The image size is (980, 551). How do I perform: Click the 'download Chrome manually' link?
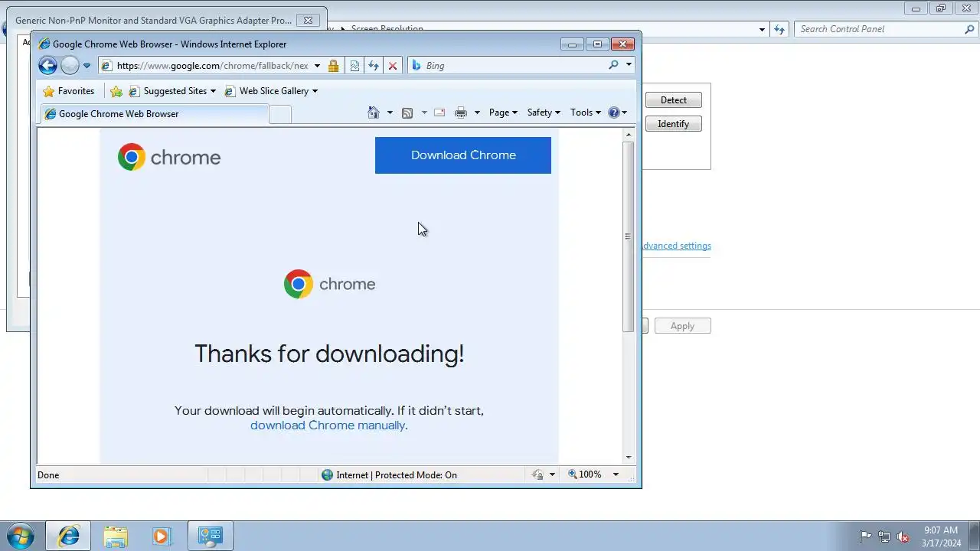[328, 425]
